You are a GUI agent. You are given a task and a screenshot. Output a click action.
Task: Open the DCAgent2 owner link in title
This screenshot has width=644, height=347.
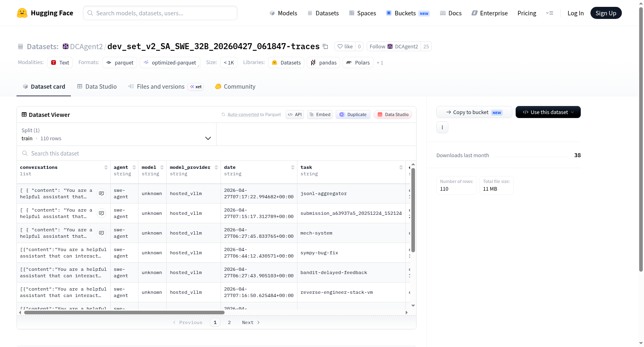coord(87,47)
